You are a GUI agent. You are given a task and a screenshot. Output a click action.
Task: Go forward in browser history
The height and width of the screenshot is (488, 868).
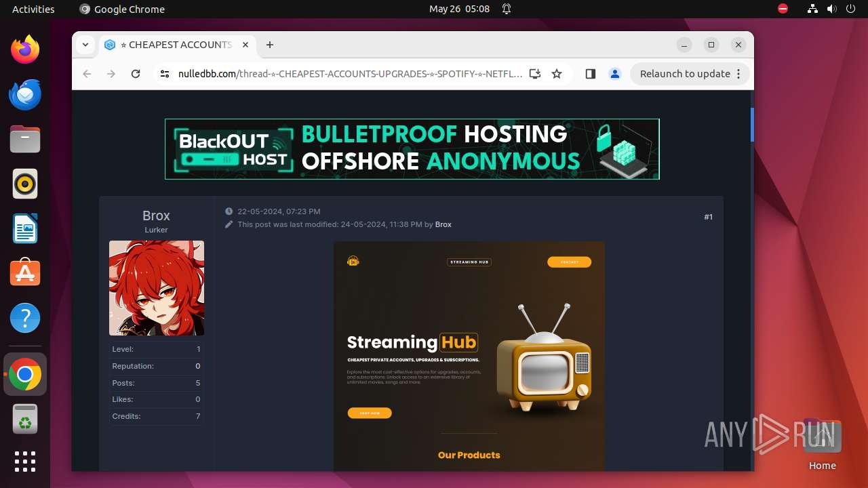pyautogui.click(x=111, y=74)
